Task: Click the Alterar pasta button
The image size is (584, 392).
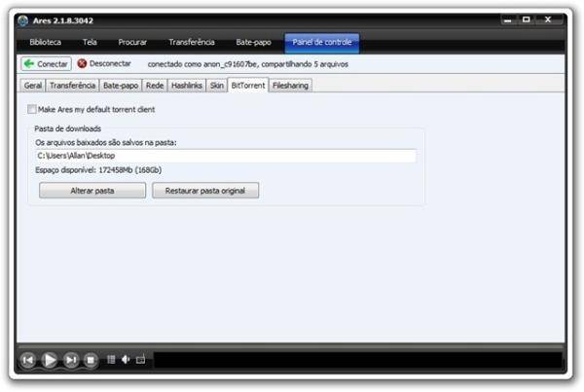Action: 92,191
